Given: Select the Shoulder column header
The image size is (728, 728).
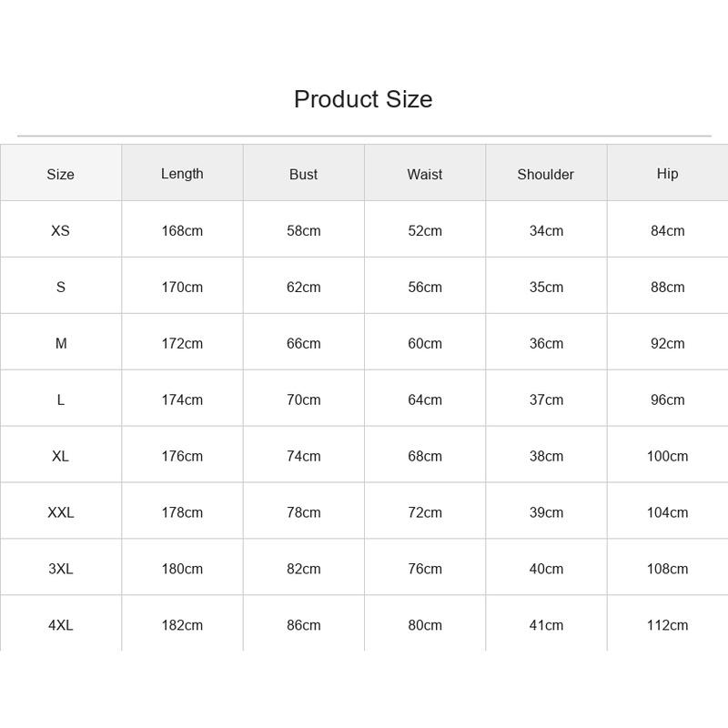Looking at the screenshot, I should tap(545, 174).
